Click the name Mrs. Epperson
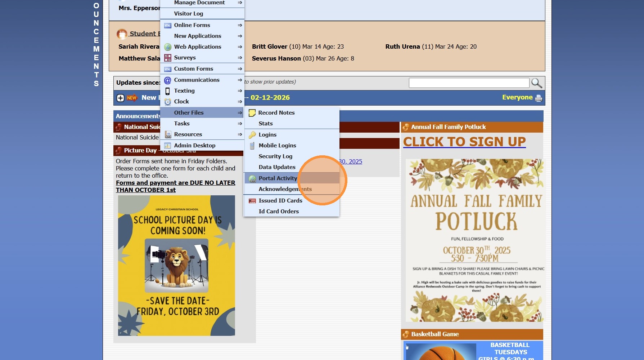The image size is (644, 360). tap(139, 8)
